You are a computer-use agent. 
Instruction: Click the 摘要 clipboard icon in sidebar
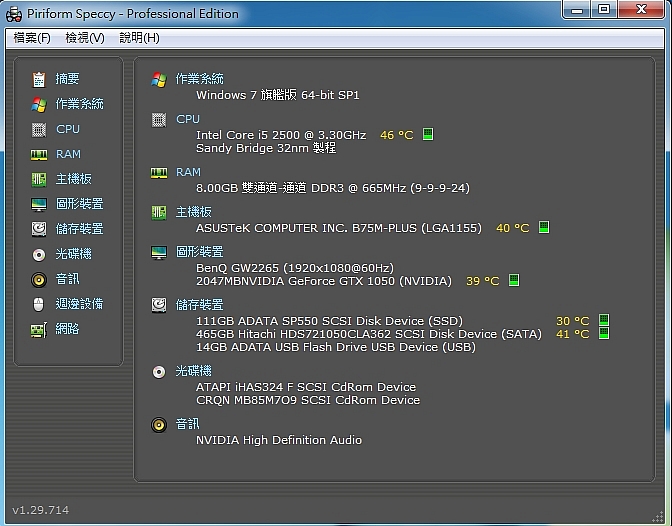point(39,79)
